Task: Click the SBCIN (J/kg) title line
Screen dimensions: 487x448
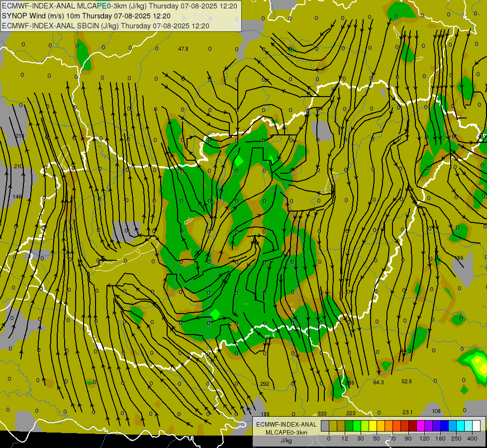Action: tap(105, 26)
